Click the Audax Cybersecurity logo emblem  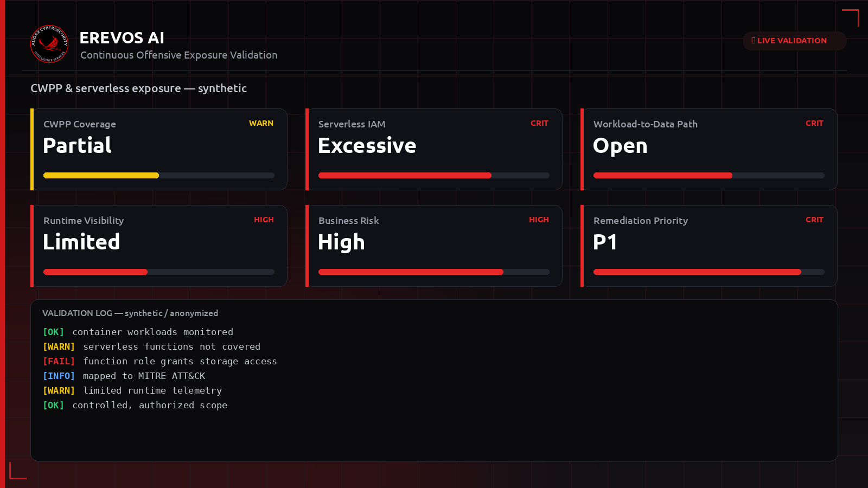(x=49, y=44)
